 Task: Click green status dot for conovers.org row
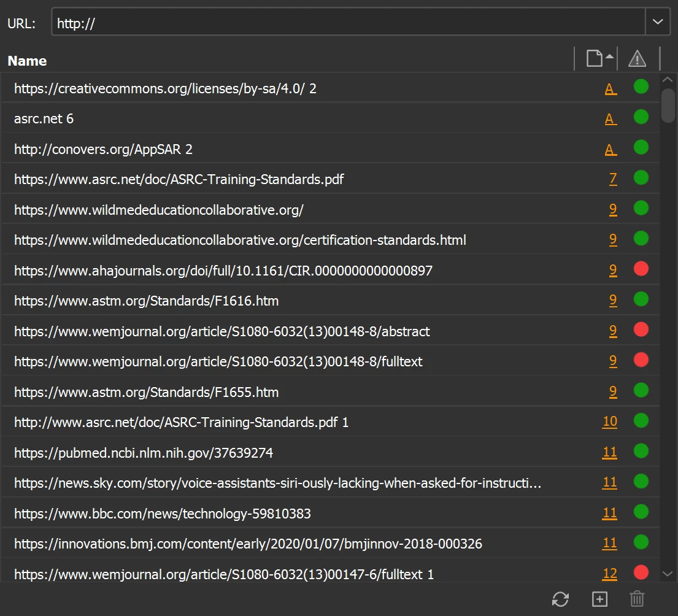[641, 147]
